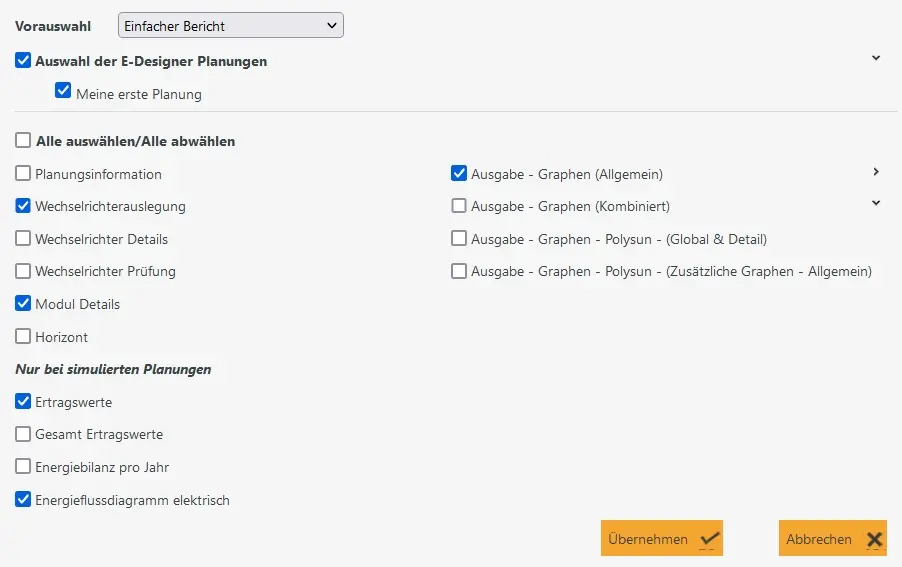Enable Energiebilanz pro Jahr
The width and height of the screenshot is (902, 567).
pyautogui.click(x=23, y=467)
